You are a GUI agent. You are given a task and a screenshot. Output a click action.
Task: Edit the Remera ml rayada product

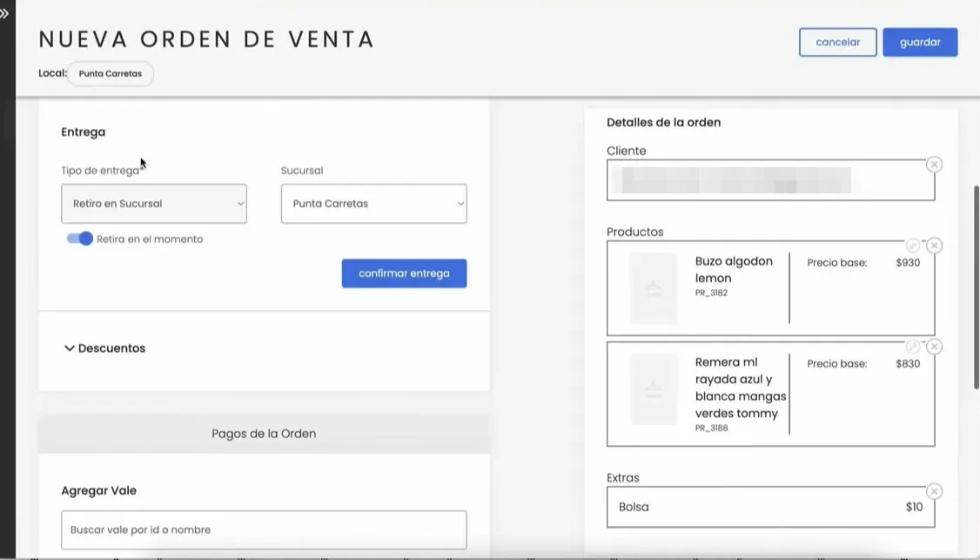(x=912, y=347)
